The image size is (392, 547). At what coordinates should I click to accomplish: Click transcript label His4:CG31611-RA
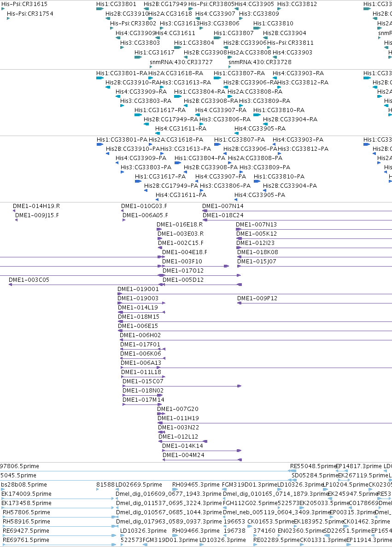(181, 128)
